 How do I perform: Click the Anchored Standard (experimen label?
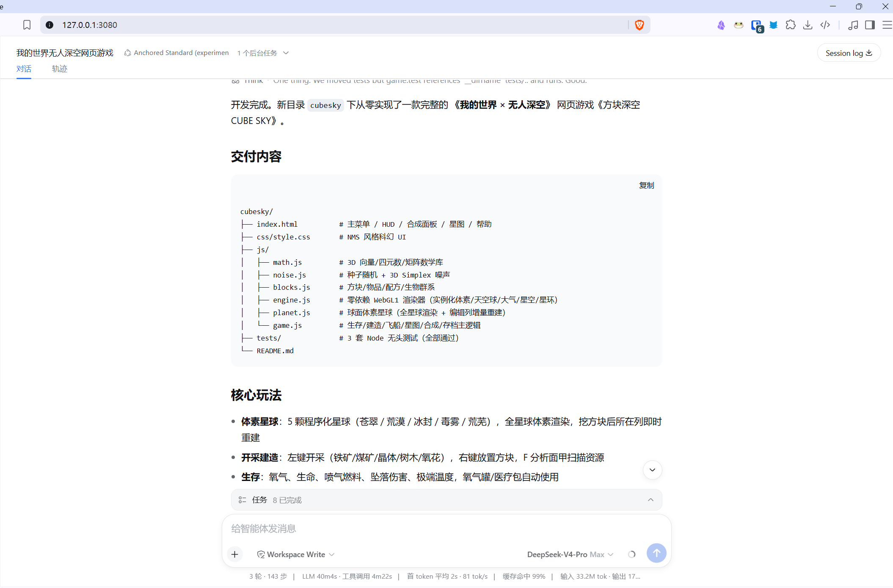[181, 53]
